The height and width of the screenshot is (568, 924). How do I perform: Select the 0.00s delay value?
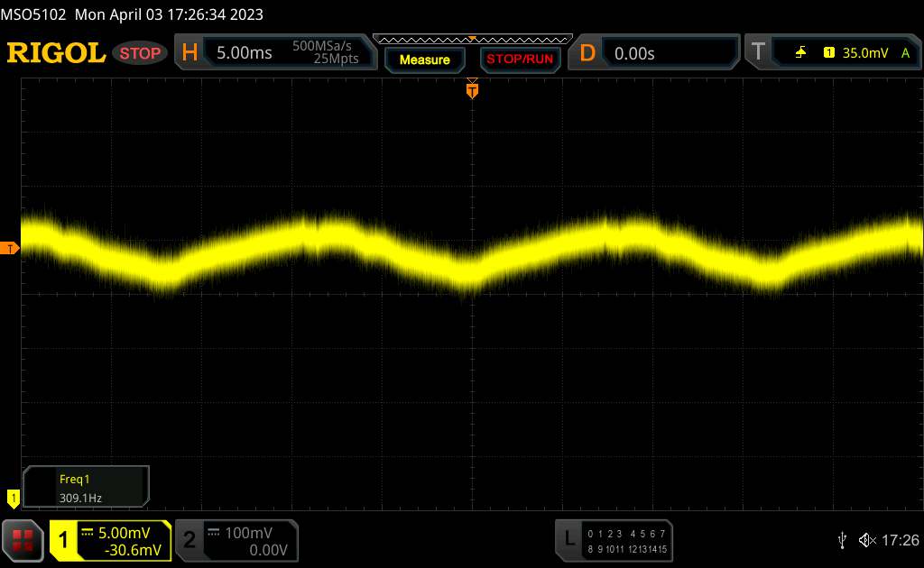click(x=634, y=54)
